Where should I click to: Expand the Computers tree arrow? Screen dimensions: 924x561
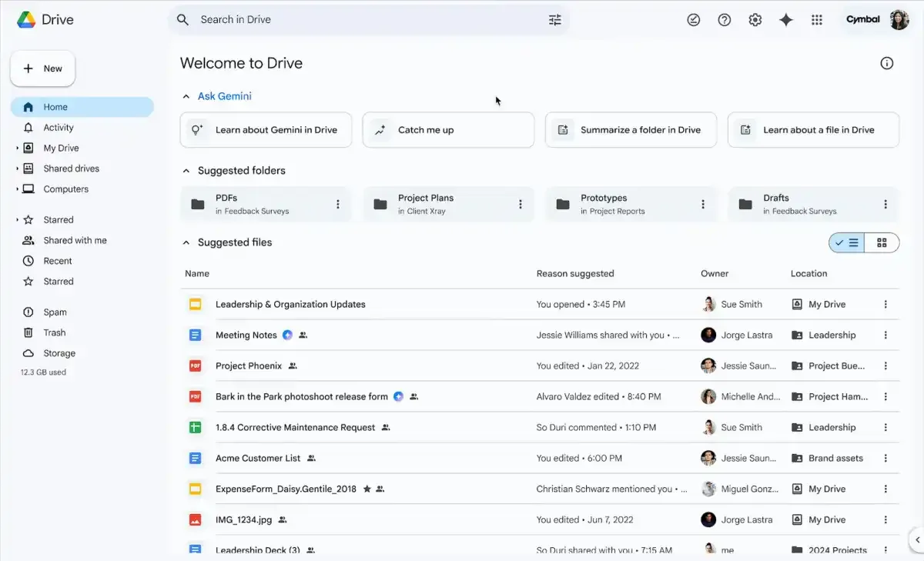[17, 189]
